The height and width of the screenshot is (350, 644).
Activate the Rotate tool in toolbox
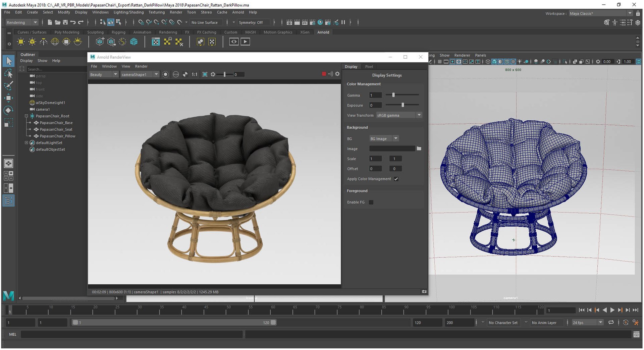9,110
